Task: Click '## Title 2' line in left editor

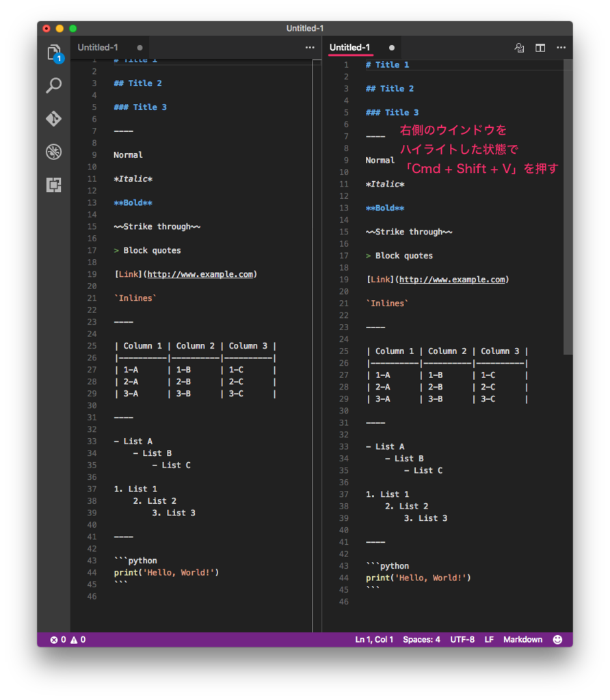Action: coord(138,83)
